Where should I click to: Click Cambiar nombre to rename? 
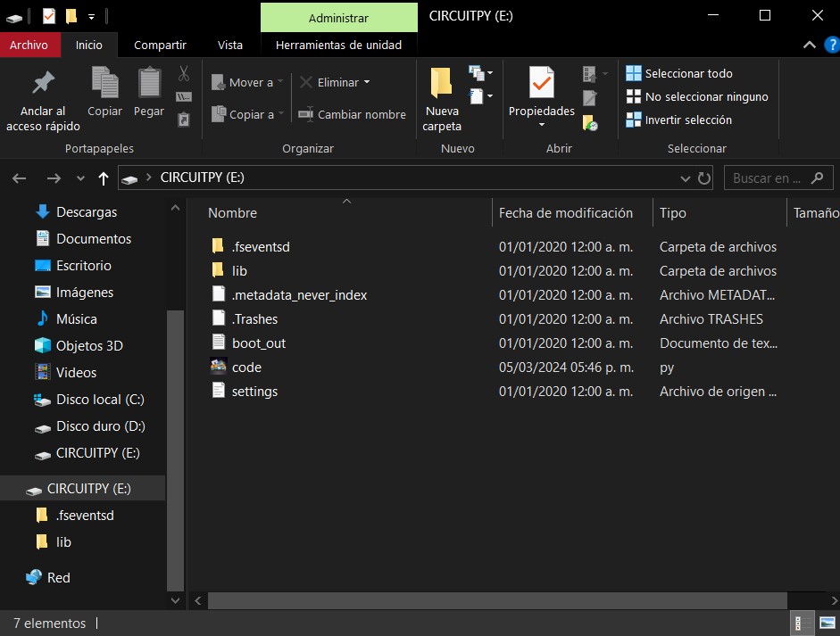352,114
